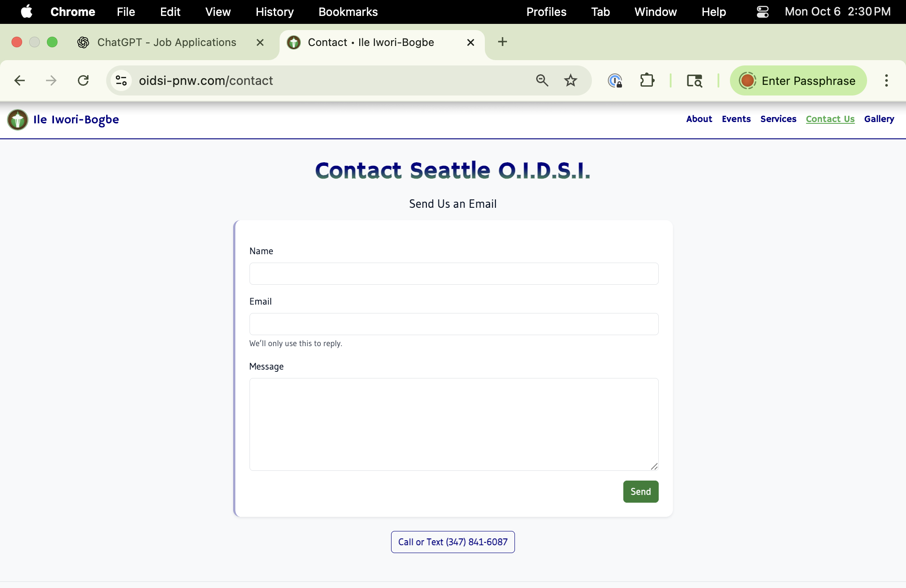Click the Call or Text phone link

[x=453, y=542]
